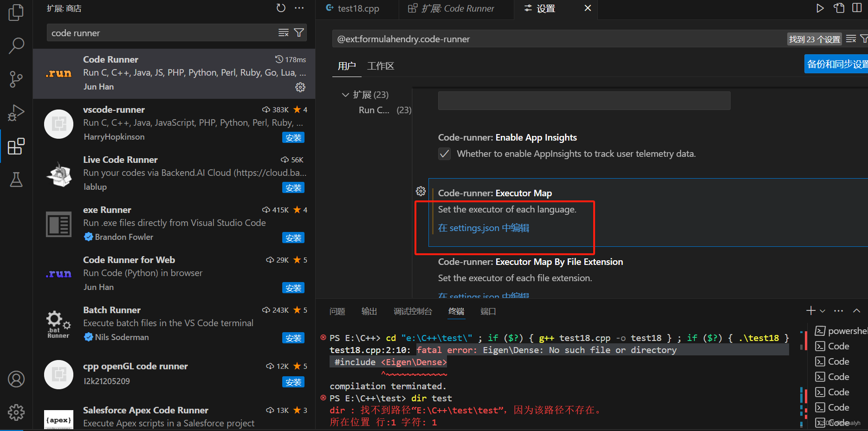Open the Testing view flask icon

point(16,180)
